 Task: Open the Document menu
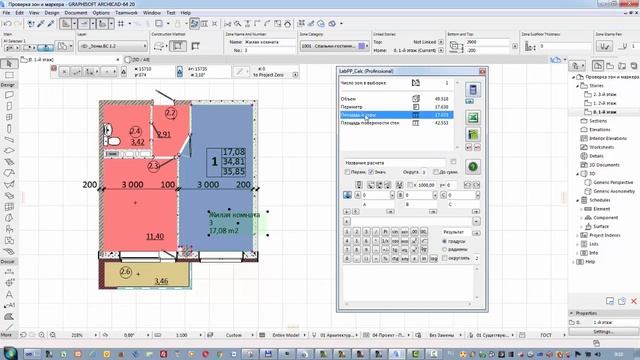pyautogui.click(x=76, y=13)
